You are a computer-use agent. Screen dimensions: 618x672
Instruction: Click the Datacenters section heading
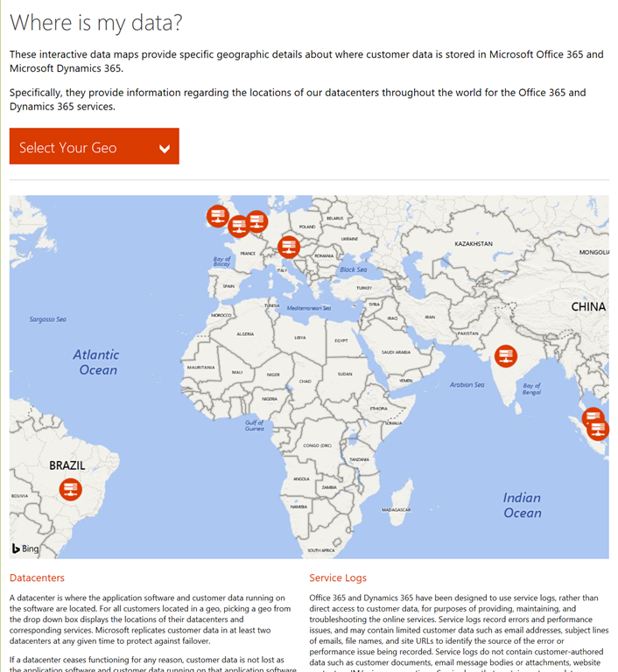[37, 577]
